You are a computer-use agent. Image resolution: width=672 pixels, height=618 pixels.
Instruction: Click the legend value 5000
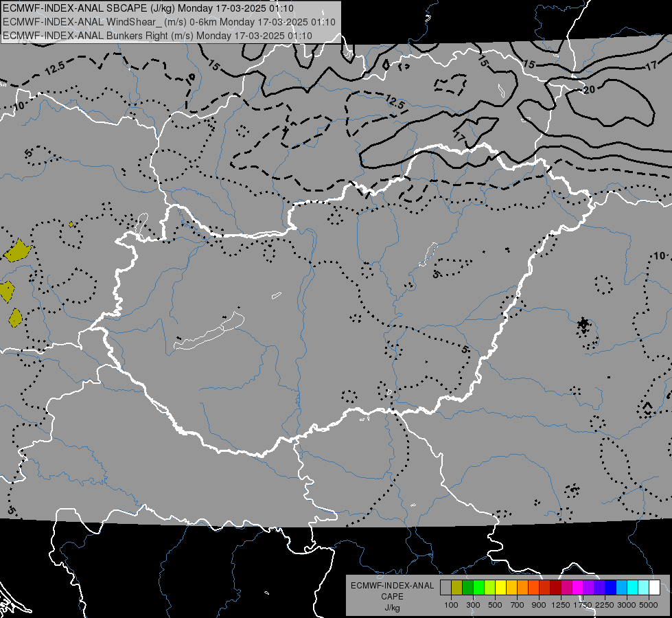[x=648, y=605]
